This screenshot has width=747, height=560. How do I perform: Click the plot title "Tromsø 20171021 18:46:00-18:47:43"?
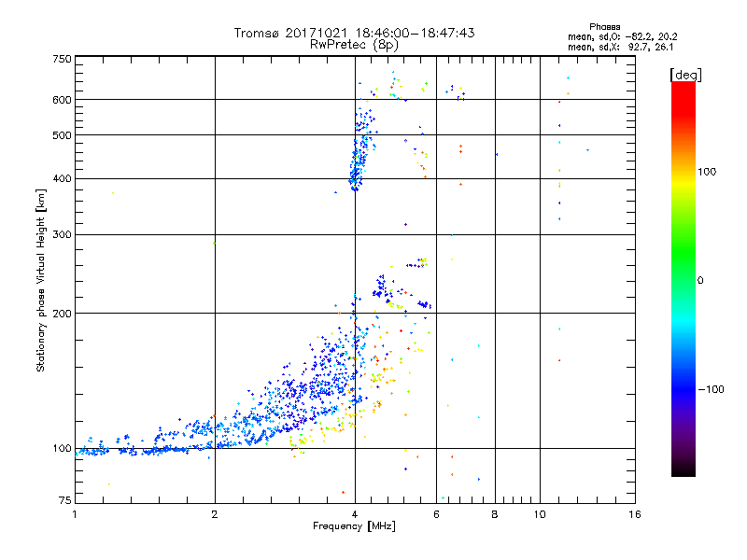click(x=355, y=33)
